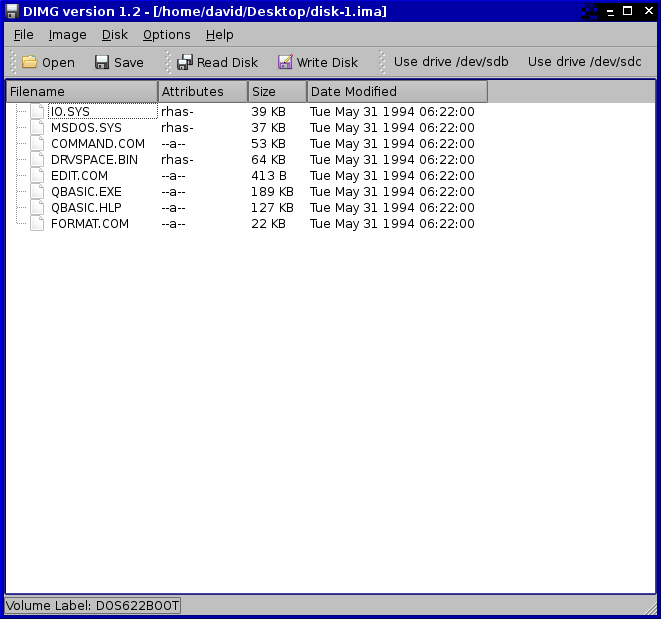661x619 pixels.
Task: Click the Write Disk icon
Action: 285,62
